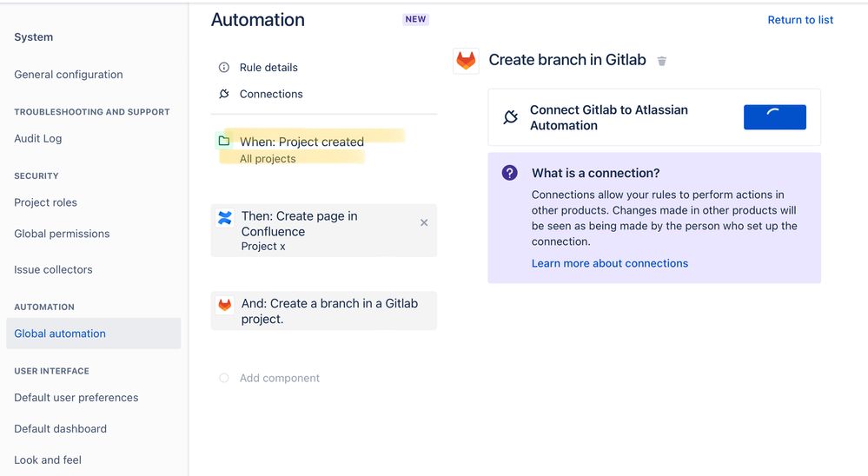This screenshot has height=476, width=868.
Task: Click All projects text under trigger
Action: 268,159
